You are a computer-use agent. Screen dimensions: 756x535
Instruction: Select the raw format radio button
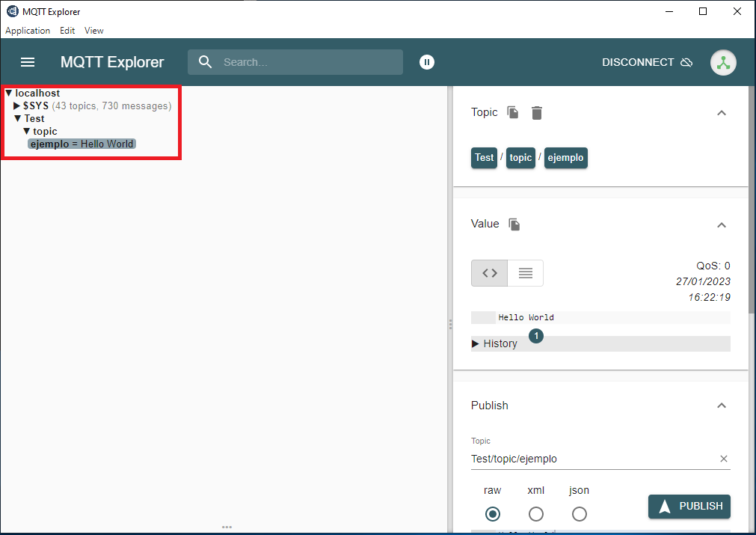pos(492,514)
